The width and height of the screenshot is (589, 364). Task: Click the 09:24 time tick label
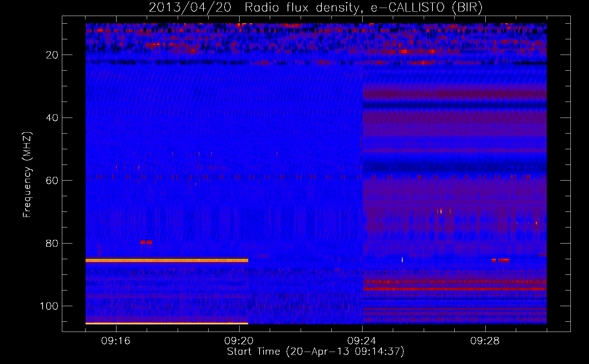[x=362, y=341]
